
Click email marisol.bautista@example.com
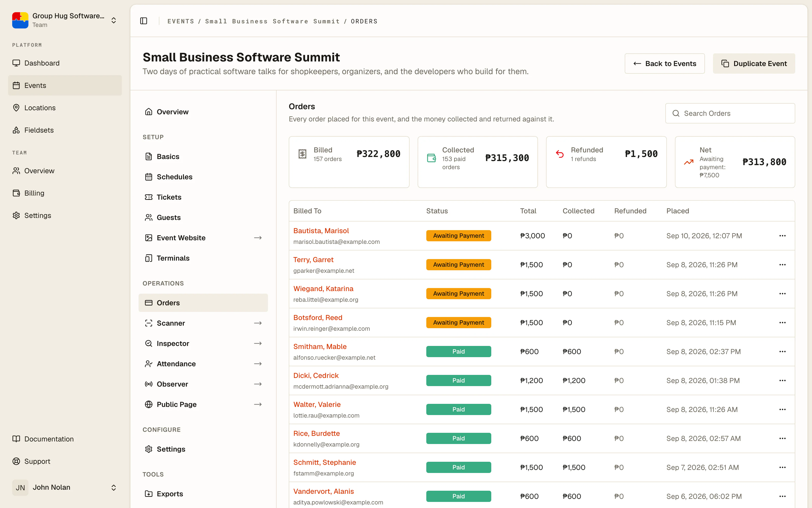coord(336,242)
